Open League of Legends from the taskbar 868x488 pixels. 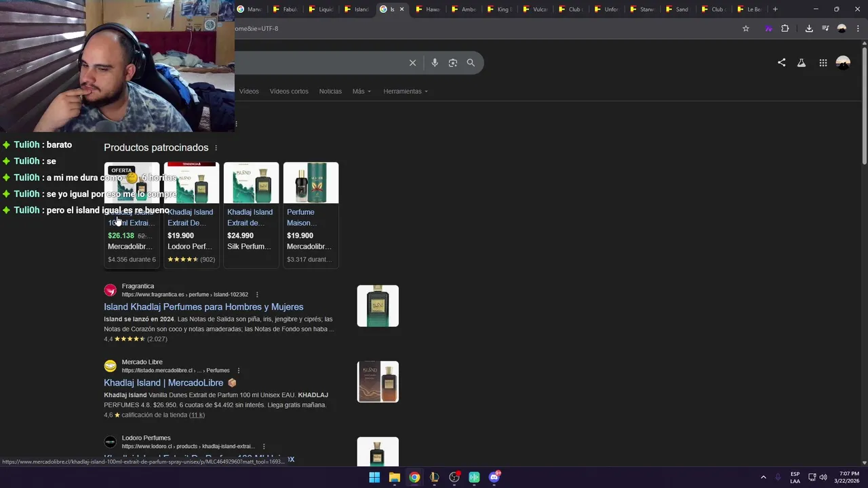coord(435,477)
